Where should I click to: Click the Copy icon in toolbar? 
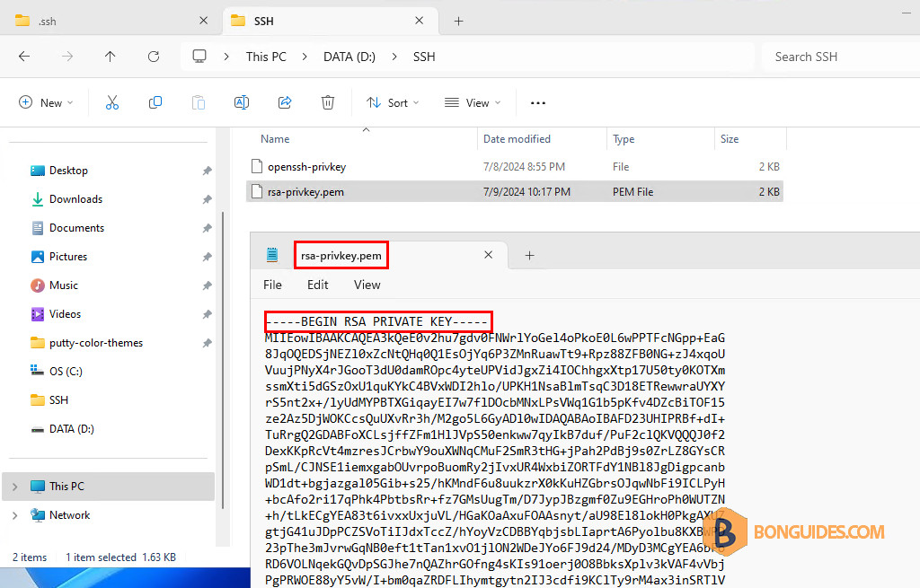click(155, 102)
